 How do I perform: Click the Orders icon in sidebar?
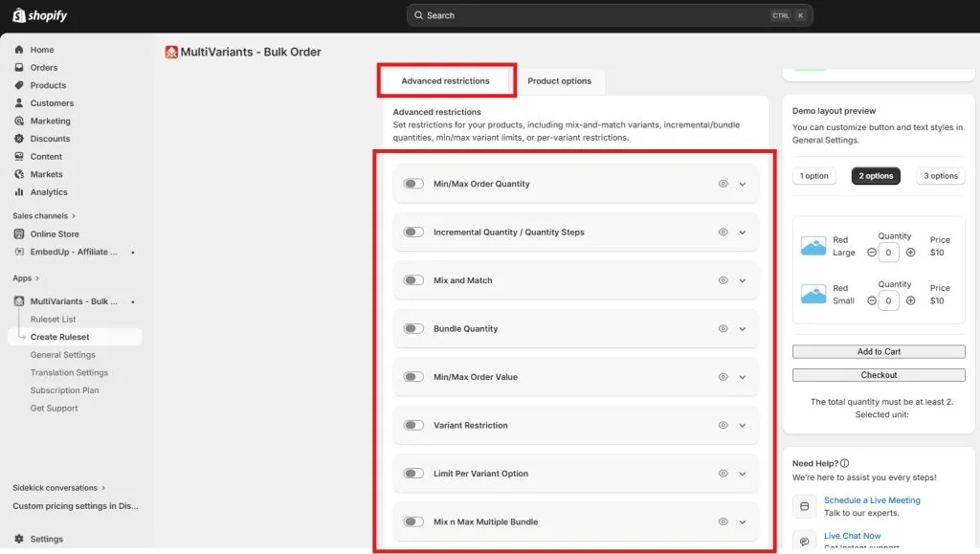click(19, 67)
